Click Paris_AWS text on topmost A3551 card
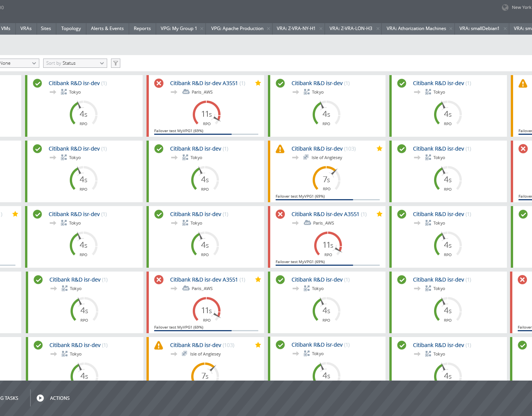The height and width of the screenshot is (416, 532). click(x=202, y=92)
